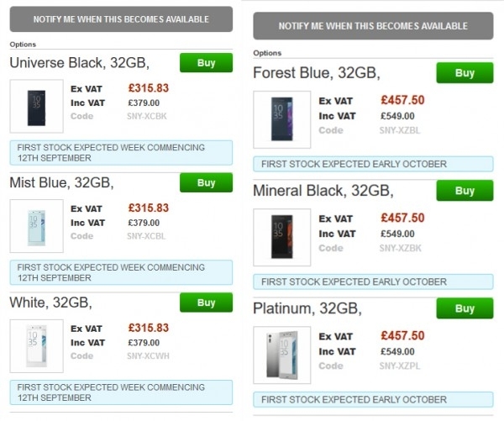The image size is (504, 421).
Task: Open Mist Blue phone thumbnail
Action: coord(37,226)
